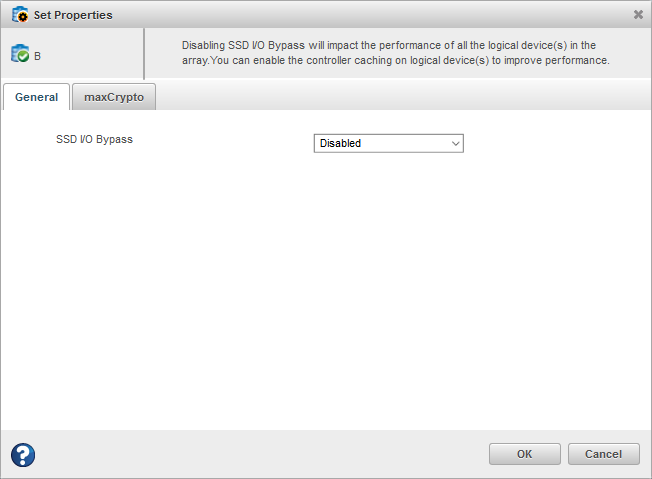Confirm changes with the OK button
Image resolution: width=652 pixels, height=479 pixels.
tap(524, 454)
